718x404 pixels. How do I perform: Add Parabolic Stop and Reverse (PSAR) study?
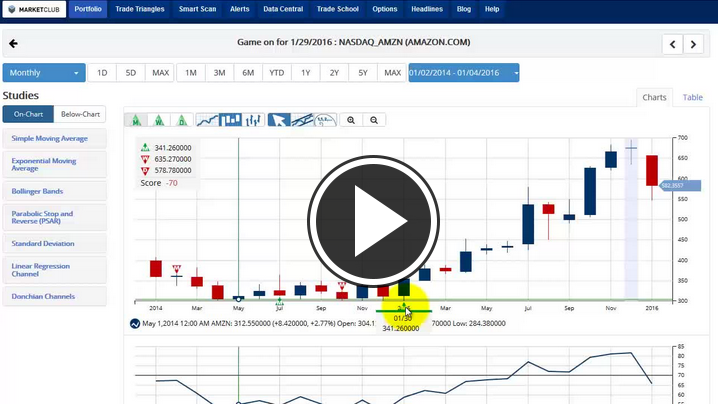tap(54, 217)
